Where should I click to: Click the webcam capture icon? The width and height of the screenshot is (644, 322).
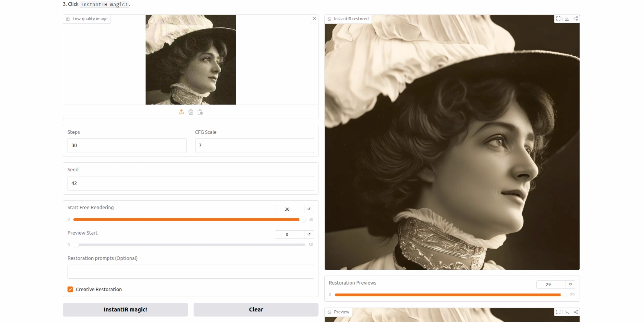tap(191, 112)
